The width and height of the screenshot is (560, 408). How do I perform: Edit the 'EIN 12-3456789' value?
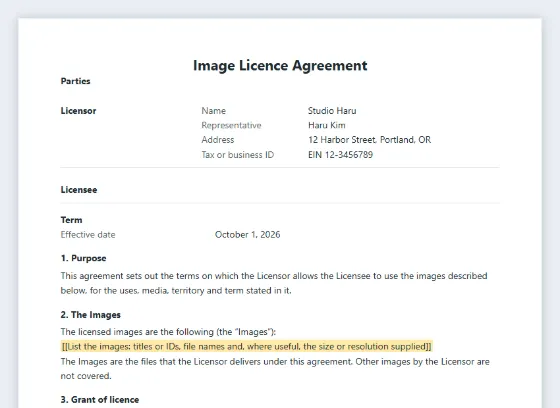[340, 155]
